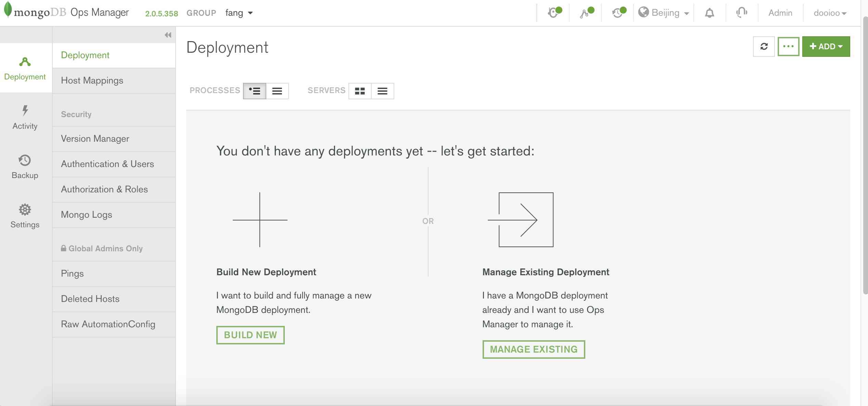Click the SERVERS label
Viewport: 868px width, 406px height.
327,90
